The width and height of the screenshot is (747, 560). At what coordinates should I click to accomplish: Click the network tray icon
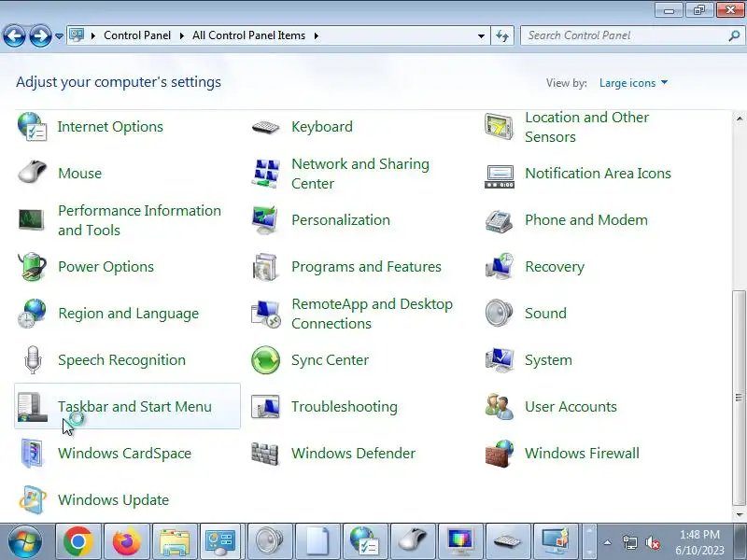tap(629, 542)
